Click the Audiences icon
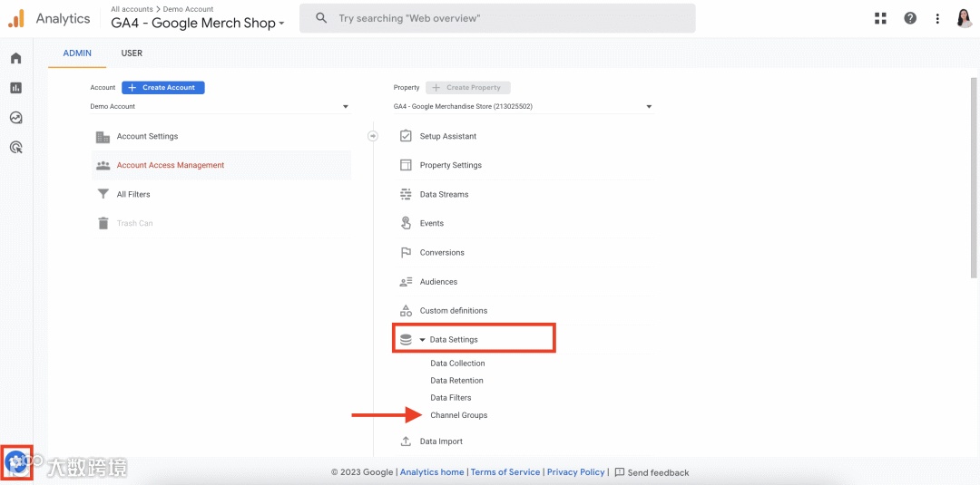The image size is (980, 485). click(x=406, y=282)
